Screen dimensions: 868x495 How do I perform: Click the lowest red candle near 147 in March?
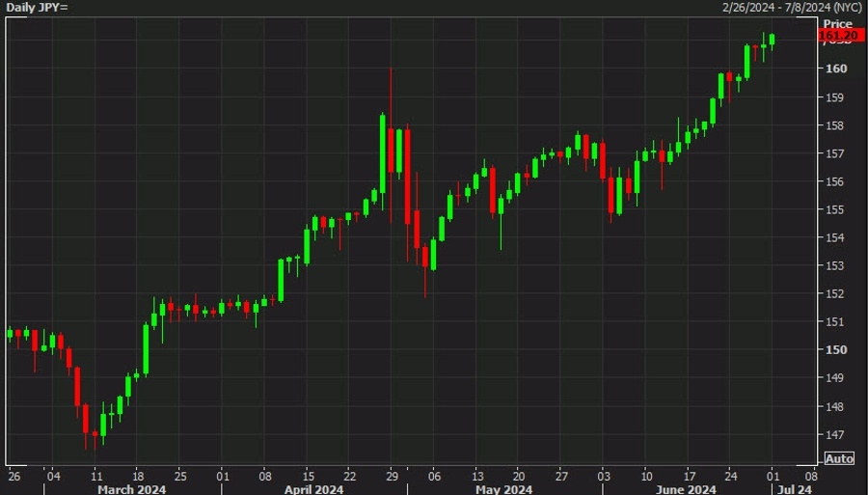click(x=95, y=433)
